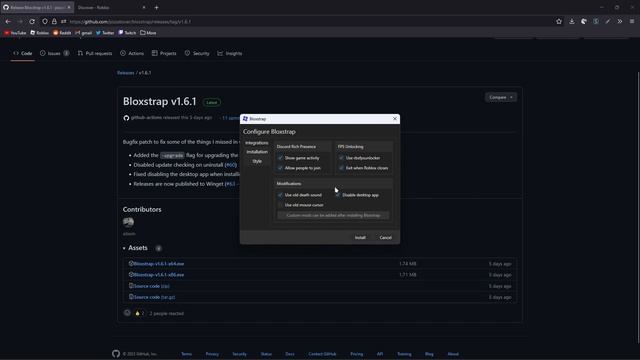Open the Twitter bookmark
This screenshot has width=640, height=360.
click(x=105, y=33)
